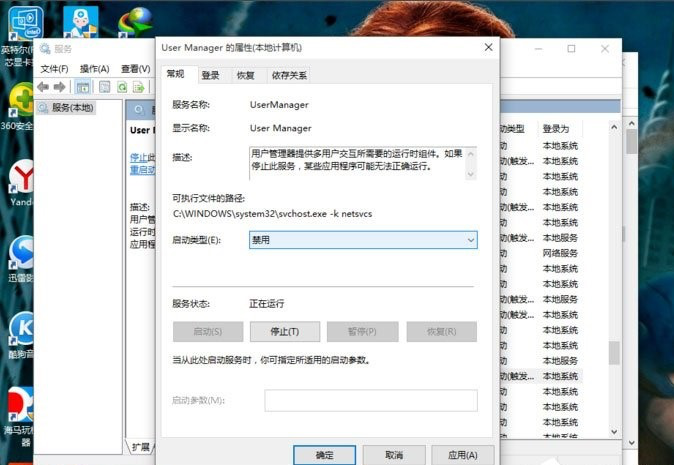The width and height of the screenshot is (674, 465).
Task: Click the Forward arrow in Services toolbar
Action: [x=61, y=87]
